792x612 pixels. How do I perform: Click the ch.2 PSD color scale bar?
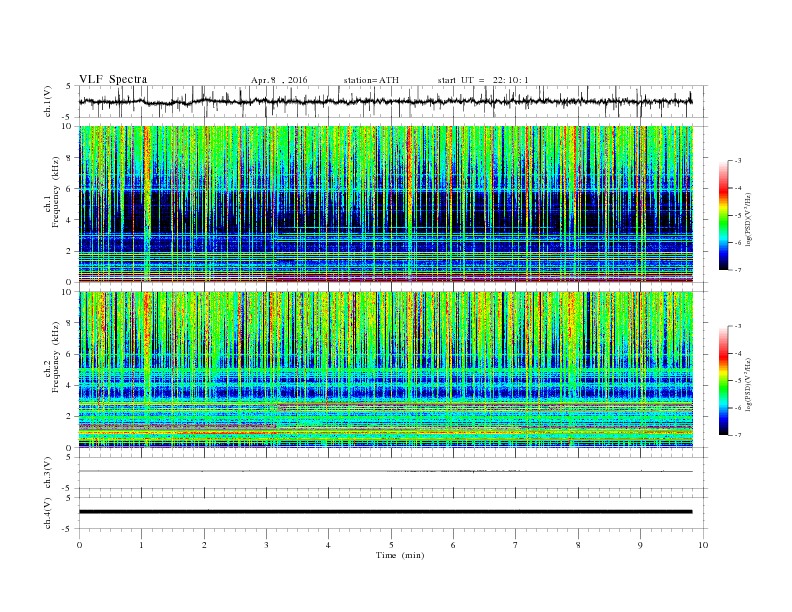724,380
